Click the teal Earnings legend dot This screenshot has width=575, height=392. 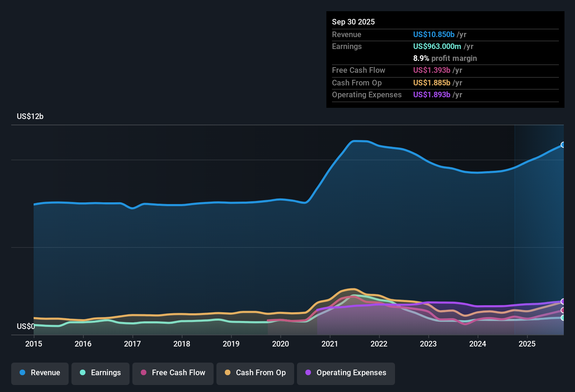pyautogui.click(x=83, y=373)
